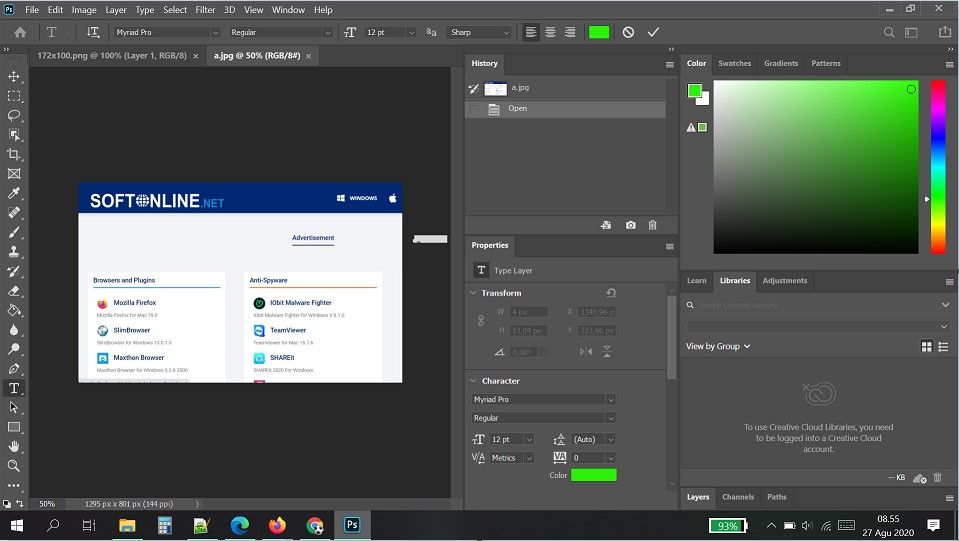Right align text in options bar
959x541 pixels.
[570, 32]
